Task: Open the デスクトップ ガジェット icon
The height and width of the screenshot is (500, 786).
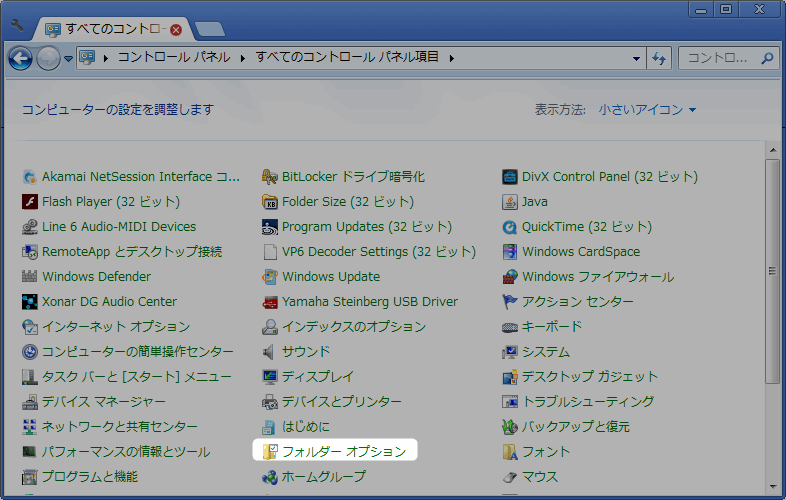Action: tap(510, 377)
